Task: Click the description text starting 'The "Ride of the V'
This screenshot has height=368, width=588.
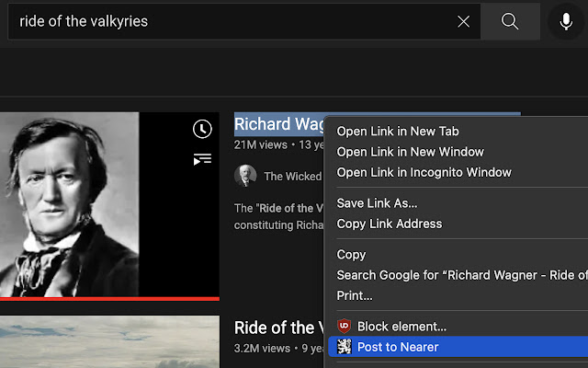Action: click(x=279, y=217)
